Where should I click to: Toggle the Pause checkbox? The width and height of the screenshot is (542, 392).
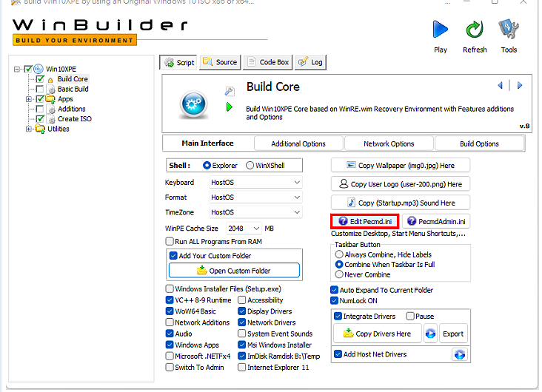point(410,316)
